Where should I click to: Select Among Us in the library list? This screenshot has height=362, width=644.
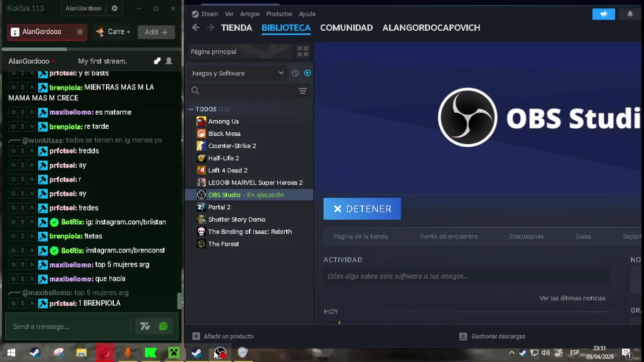[223, 121]
